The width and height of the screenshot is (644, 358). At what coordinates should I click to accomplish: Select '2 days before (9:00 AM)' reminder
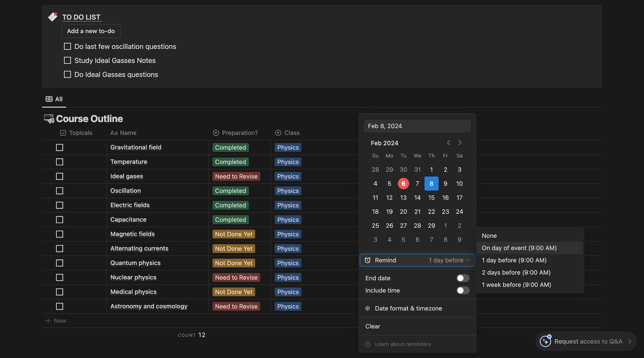pyautogui.click(x=529, y=273)
